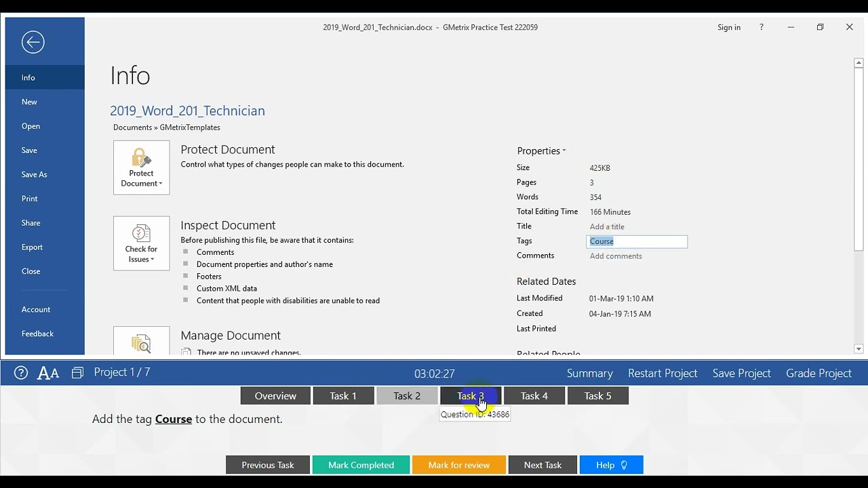The height and width of the screenshot is (488, 868).
Task: Click Save Project
Action: click(x=742, y=373)
